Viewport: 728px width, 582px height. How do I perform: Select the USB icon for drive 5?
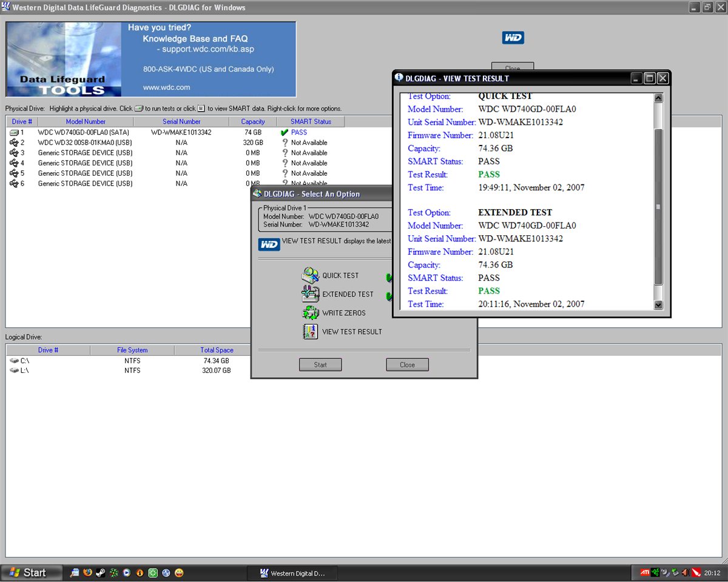click(14, 173)
